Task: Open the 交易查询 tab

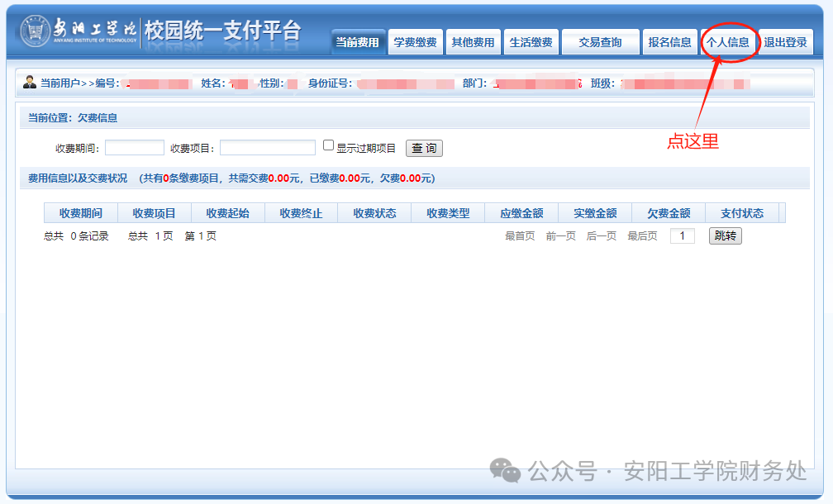Action: [x=600, y=43]
